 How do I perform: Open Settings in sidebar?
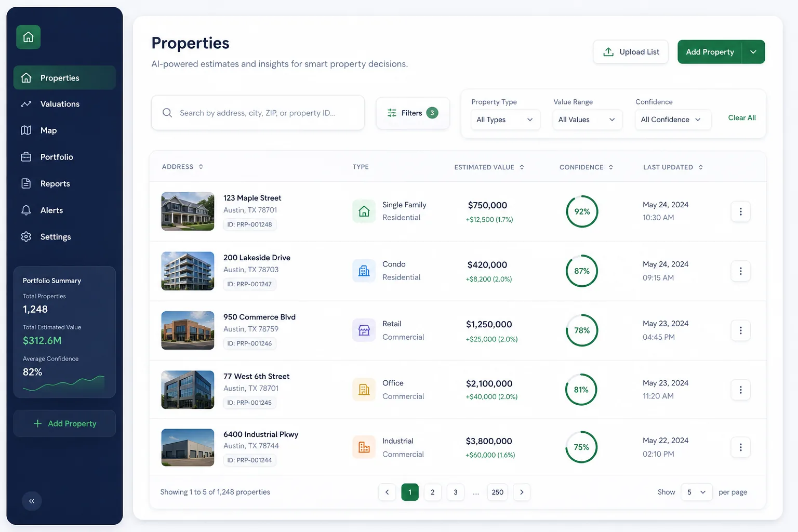pyautogui.click(x=64, y=237)
